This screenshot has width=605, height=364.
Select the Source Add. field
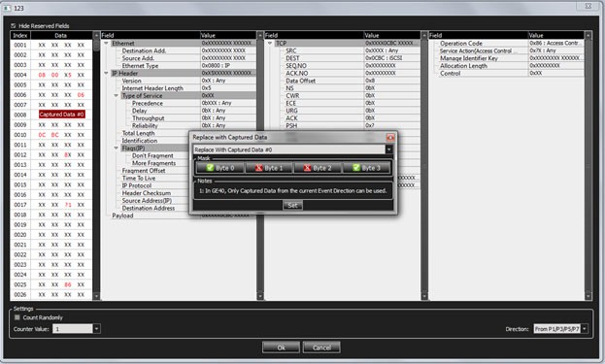coord(138,58)
